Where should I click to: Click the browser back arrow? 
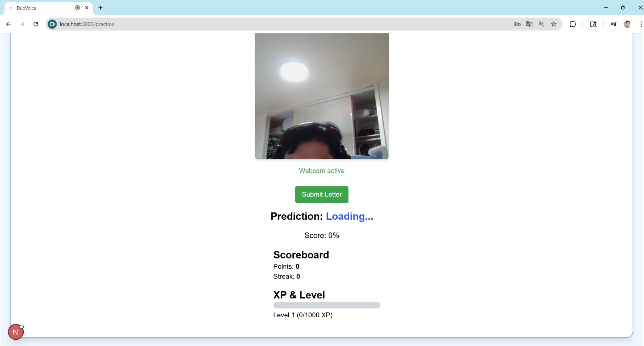tap(8, 24)
